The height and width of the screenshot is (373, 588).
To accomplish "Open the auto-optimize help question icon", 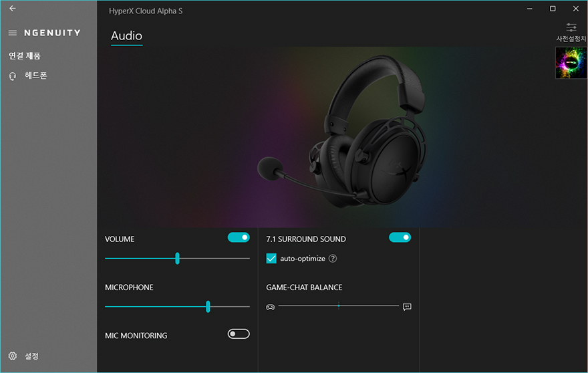I will pos(333,259).
